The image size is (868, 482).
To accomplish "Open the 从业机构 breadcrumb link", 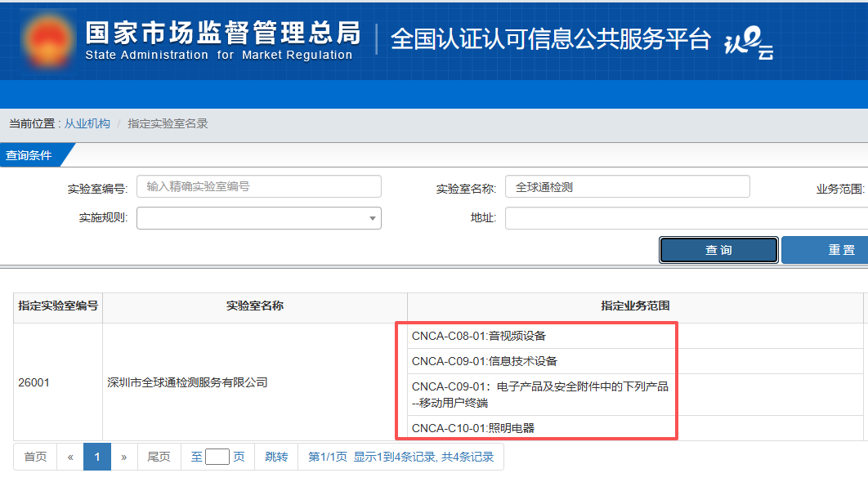I will pyautogui.click(x=87, y=123).
